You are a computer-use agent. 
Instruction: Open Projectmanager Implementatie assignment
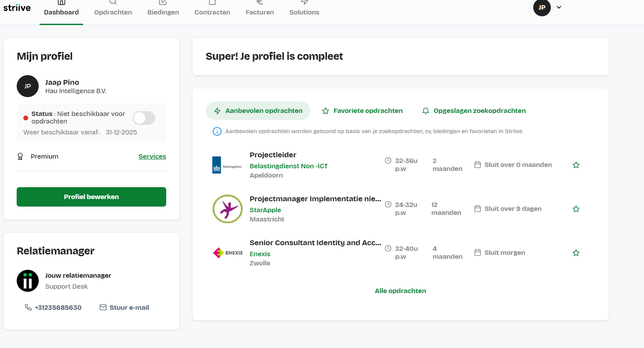[315, 199]
